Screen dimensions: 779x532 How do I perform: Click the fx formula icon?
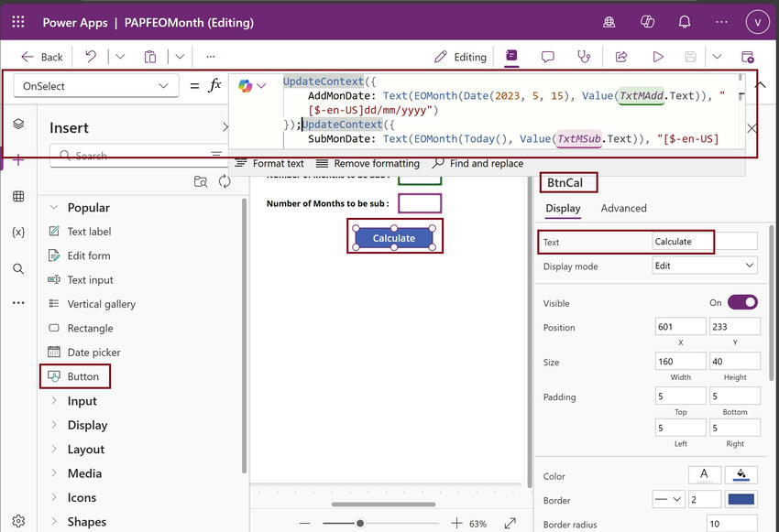click(214, 85)
